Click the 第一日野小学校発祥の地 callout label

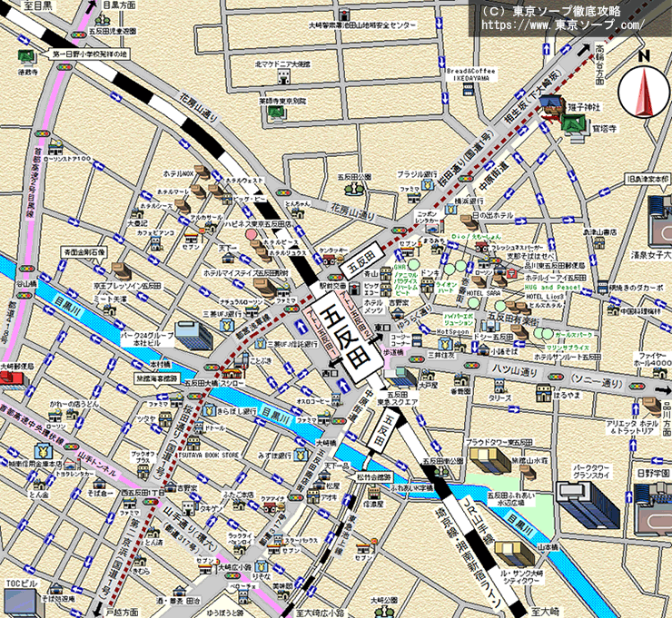(x=88, y=54)
